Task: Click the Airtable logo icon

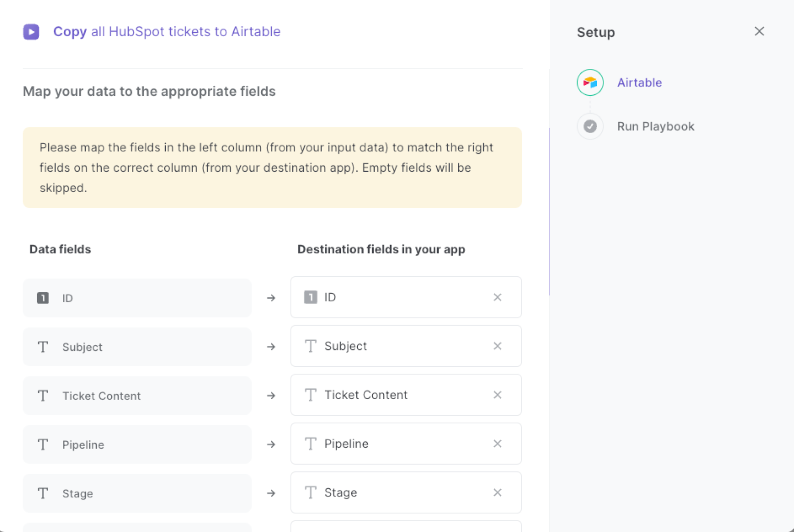Action: [x=590, y=82]
